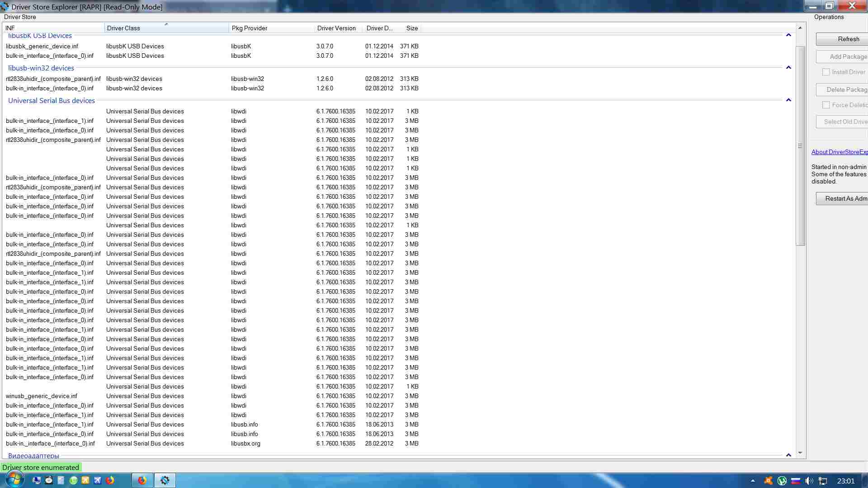Click the 23:01 taskbar clock

coord(845,481)
